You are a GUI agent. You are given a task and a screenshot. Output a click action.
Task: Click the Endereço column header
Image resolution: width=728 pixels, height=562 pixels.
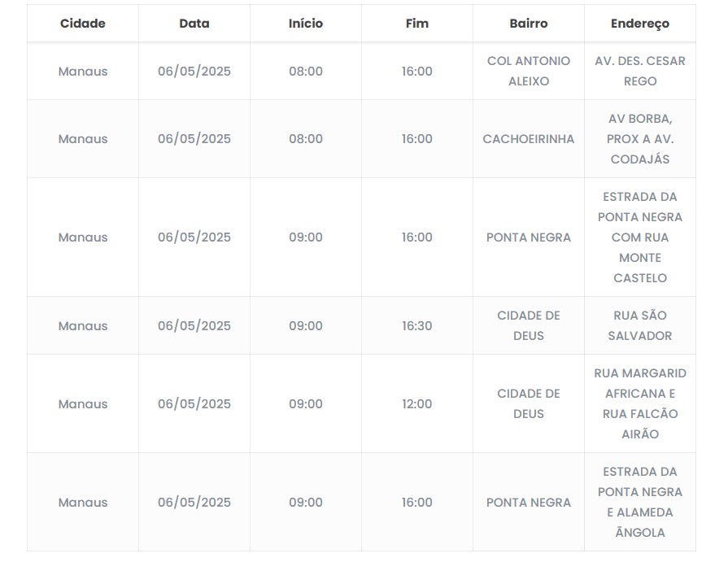[x=640, y=24]
